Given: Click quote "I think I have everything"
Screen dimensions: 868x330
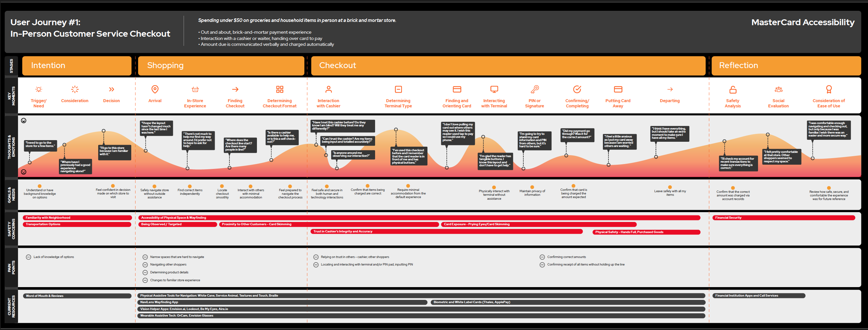Looking at the screenshot, I should (x=670, y=134).
